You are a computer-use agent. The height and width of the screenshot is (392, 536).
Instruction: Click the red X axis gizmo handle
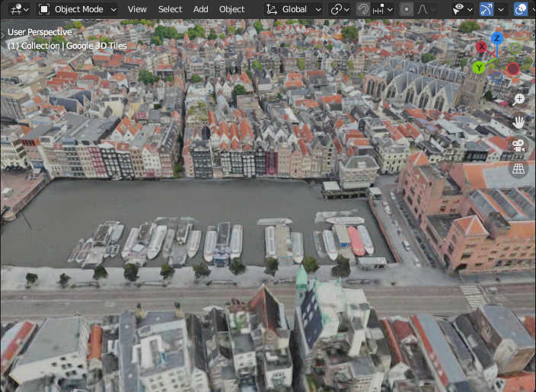click(481, 46)
